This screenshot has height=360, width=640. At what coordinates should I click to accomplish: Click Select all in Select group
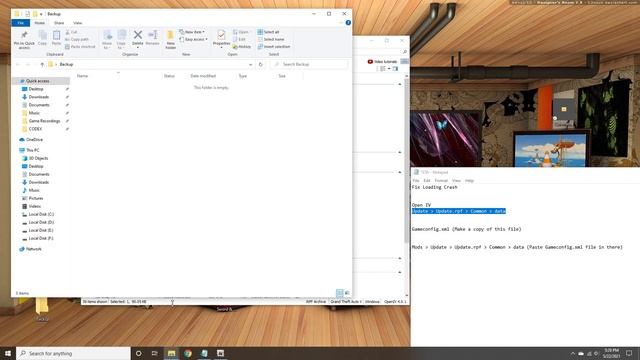(269, 32)
